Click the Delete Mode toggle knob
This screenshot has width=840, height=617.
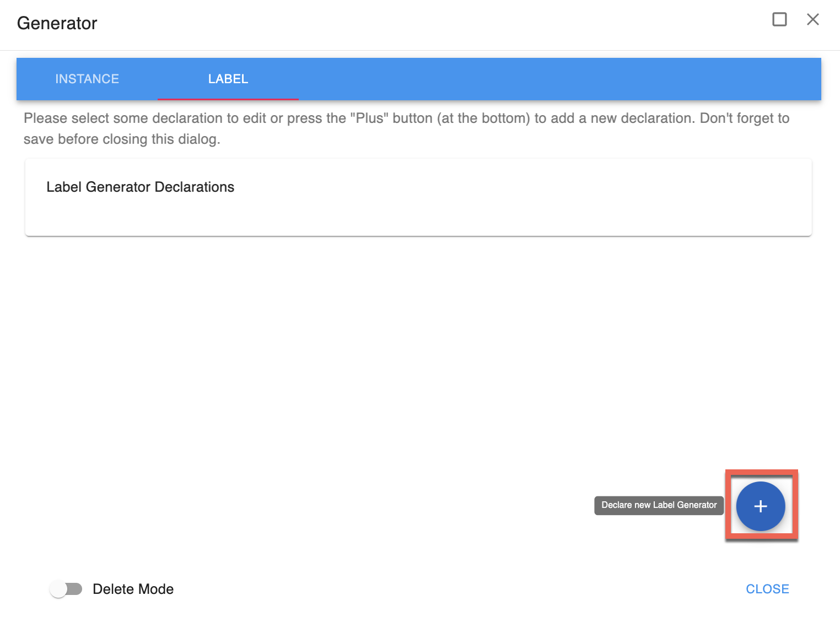pyautogui.click(x=58, y=589)
